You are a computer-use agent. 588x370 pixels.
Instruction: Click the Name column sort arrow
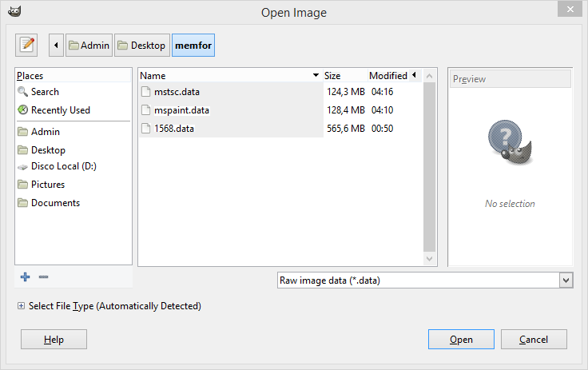316,76
